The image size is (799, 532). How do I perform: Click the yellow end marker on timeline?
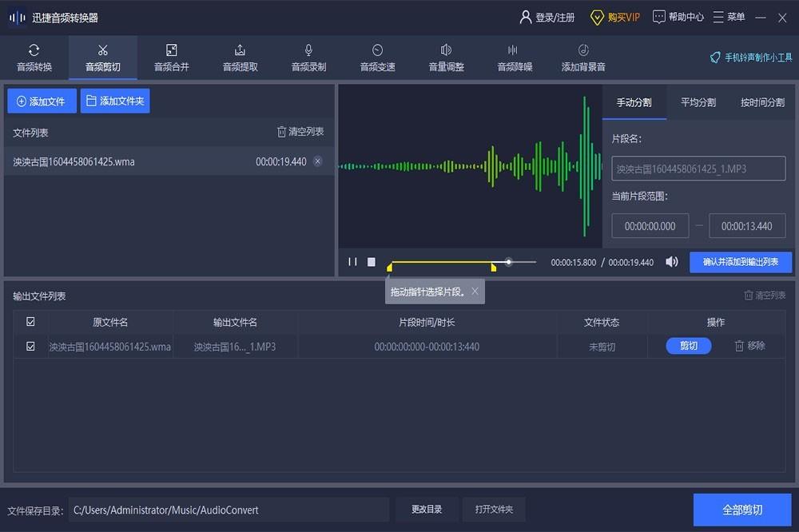click(x=493, y=267)
